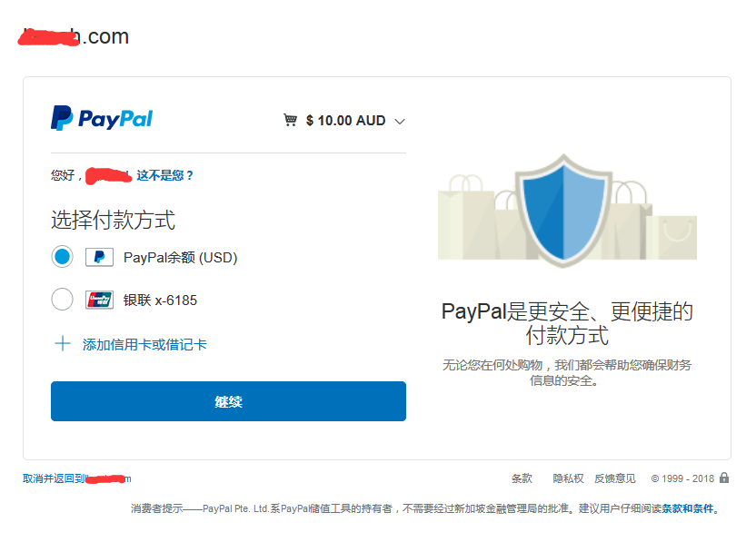Viewport: 756px width, 542px height.
Task: Click the 这不是您？ link
Action: (x=164, y=175)
